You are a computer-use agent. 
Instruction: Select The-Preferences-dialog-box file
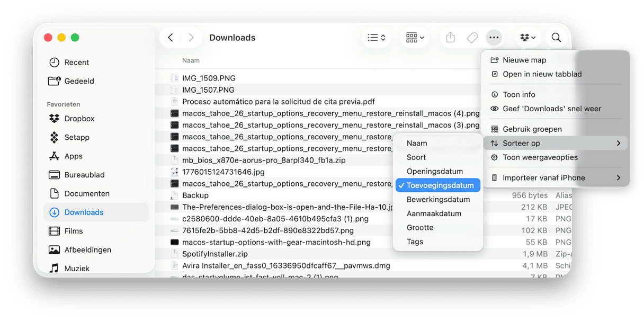coord(288,207)
